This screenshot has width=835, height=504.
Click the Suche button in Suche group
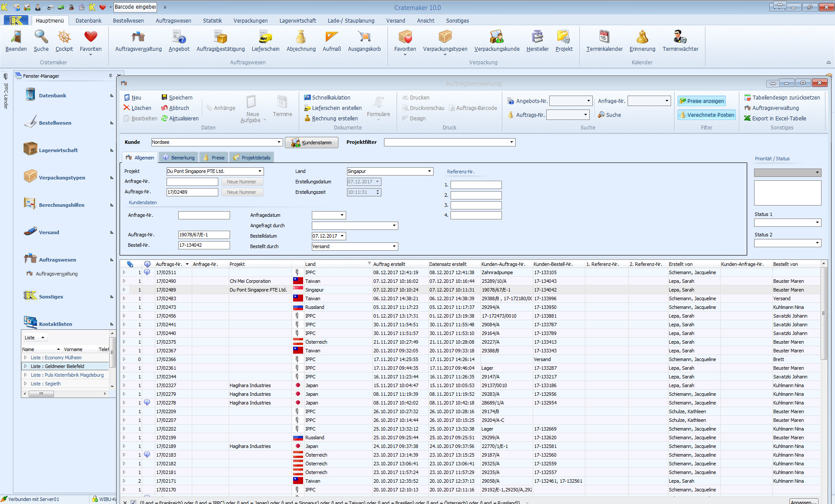pyautogui.click(x=609, y=115)
